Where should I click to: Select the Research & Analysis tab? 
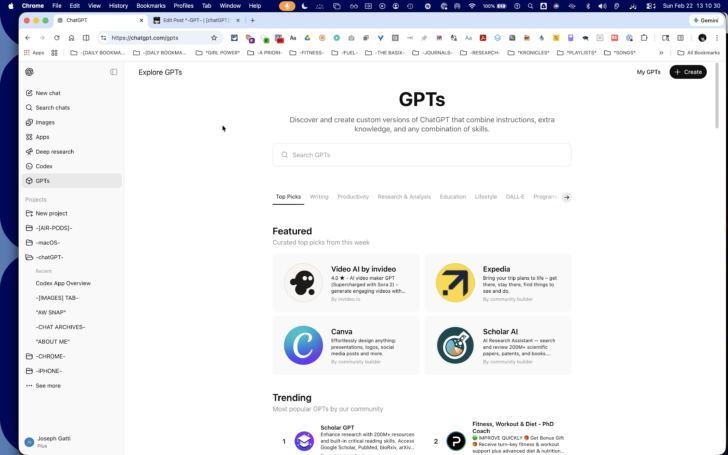pos(404,197)
